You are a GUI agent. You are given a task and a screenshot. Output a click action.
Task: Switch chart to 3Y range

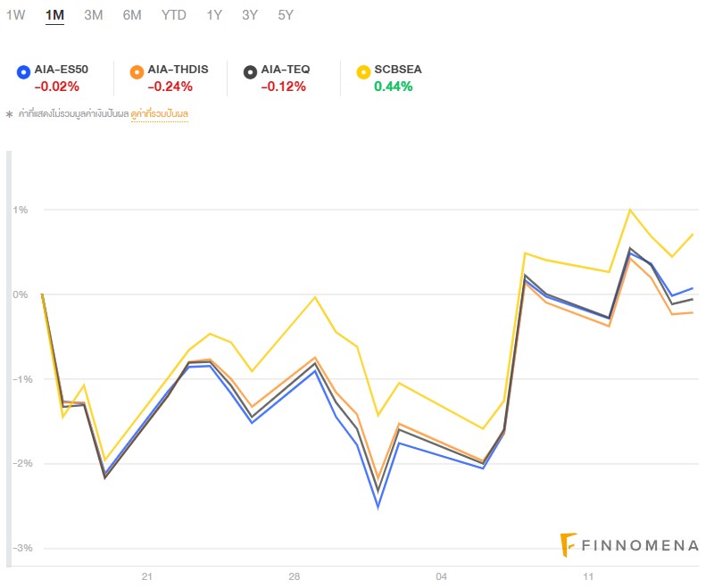[250, 15]
